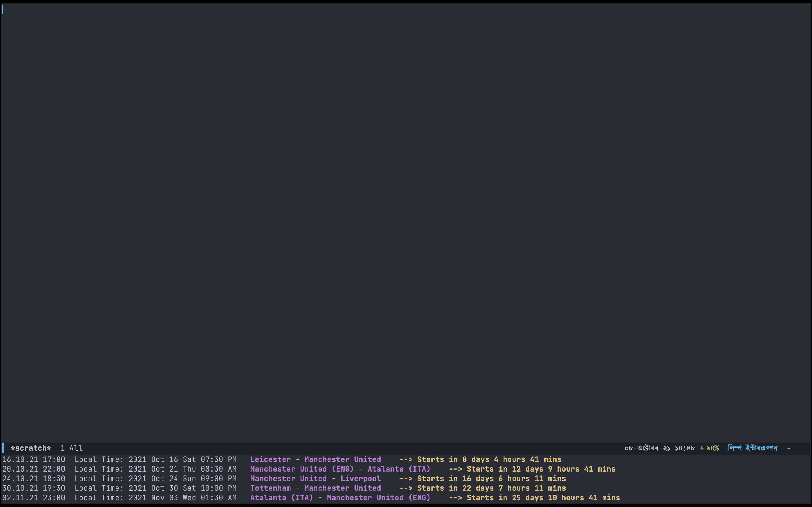Click the blue Lisp Interaction major mode label
This screenshot has width=812, height=507.
(752, 448)
